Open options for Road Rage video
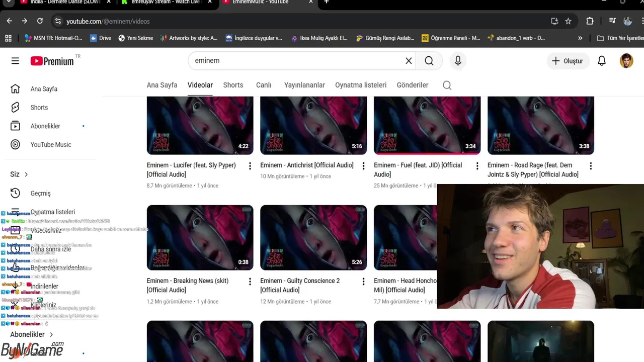The image size is (644, 362). tap(591, 166)
